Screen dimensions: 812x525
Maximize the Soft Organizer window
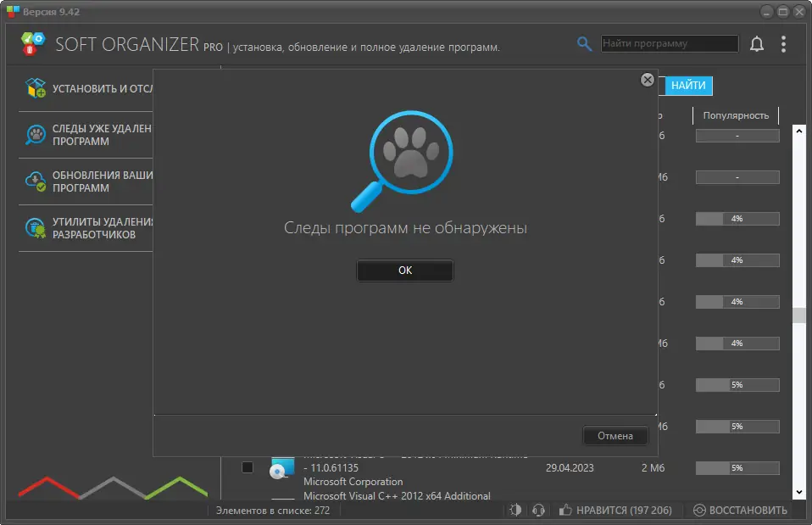click(x=782, y=11)
